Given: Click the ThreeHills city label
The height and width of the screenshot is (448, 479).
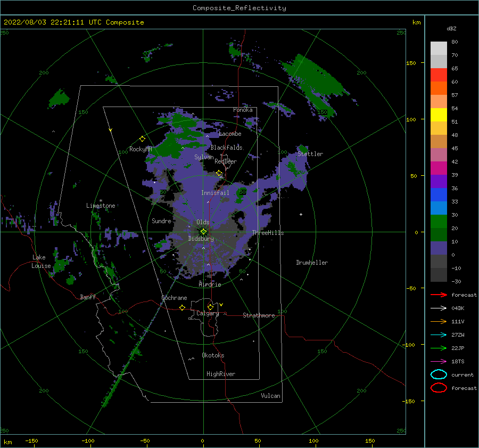Looking at the screenshot, I should pyautogui.click(x=268, y=233).
